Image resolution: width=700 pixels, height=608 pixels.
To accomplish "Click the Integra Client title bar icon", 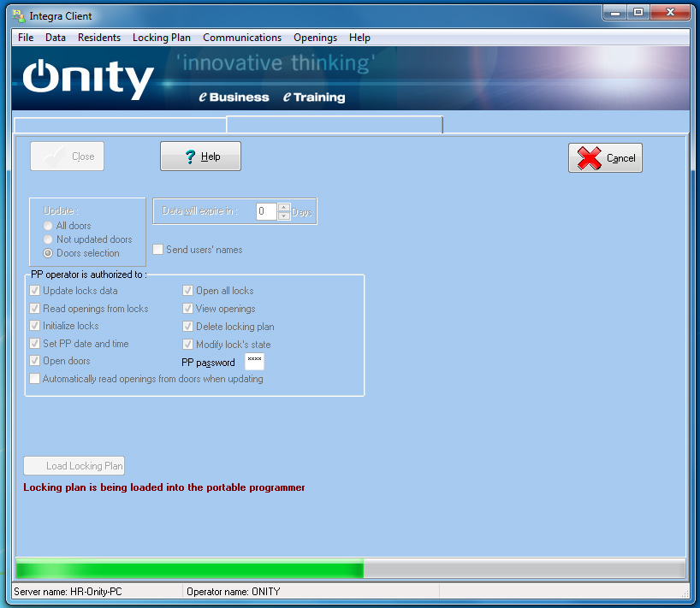I will click(18, 16).
